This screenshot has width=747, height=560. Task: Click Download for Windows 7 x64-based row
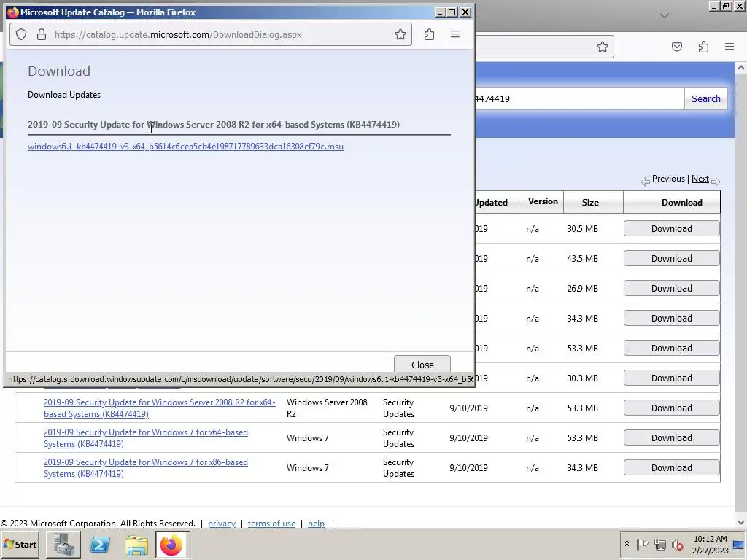click(x=671, y=437)
